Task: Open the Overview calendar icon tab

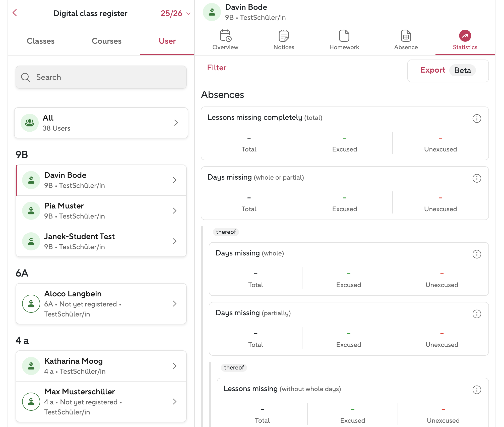Action: pos(225,36)
